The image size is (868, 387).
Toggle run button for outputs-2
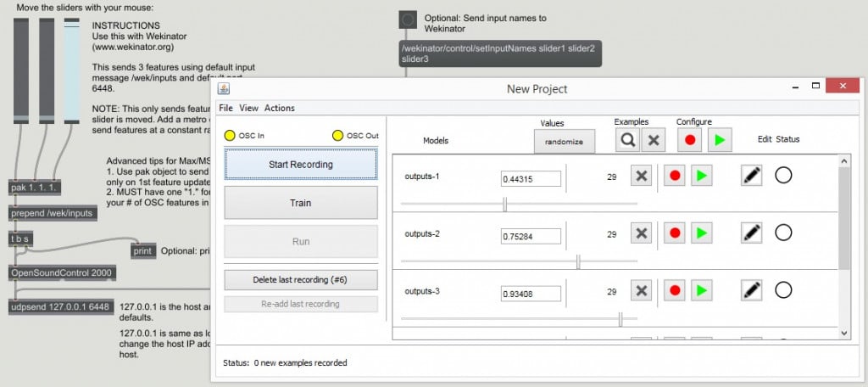point(701,233)
